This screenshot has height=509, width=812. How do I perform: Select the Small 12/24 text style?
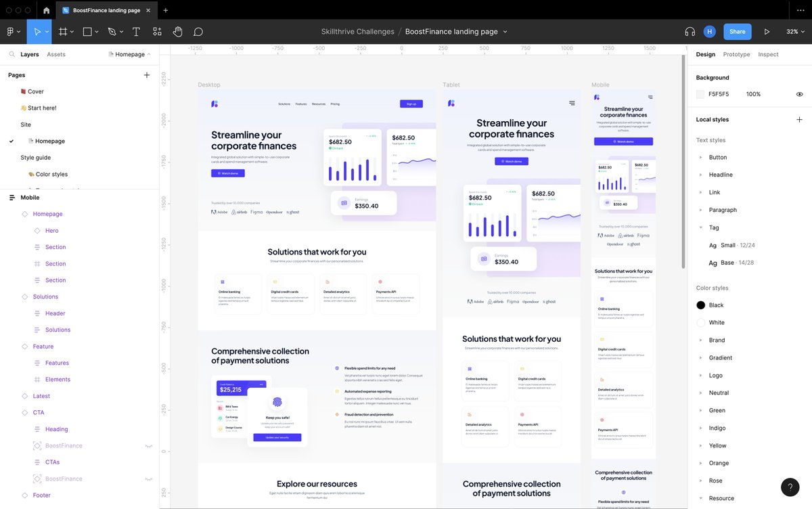(731, 246)
